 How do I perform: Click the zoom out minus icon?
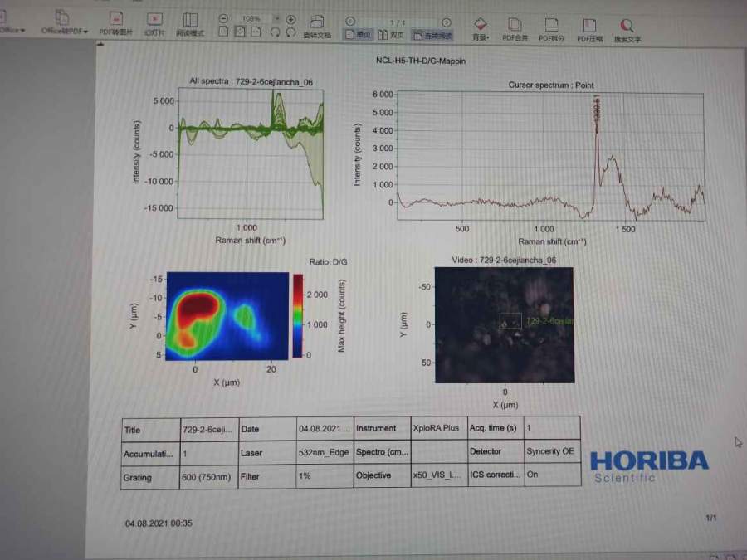coord(223,18)
